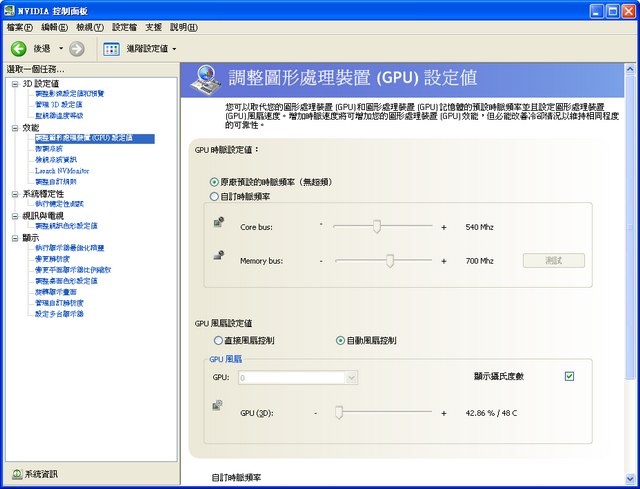Click the NVIDIA icon in the title bar

(x=9, y=11)
